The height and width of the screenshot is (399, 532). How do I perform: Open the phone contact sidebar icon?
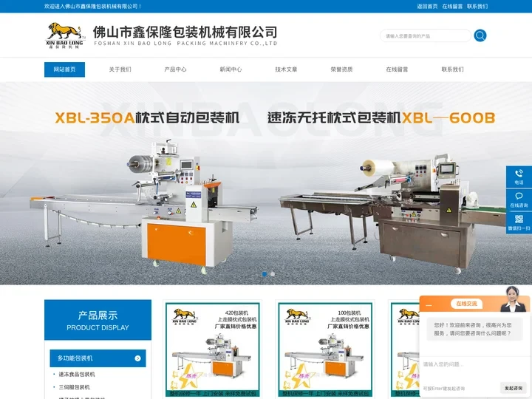pyautogui.click(x=519, y=177)
